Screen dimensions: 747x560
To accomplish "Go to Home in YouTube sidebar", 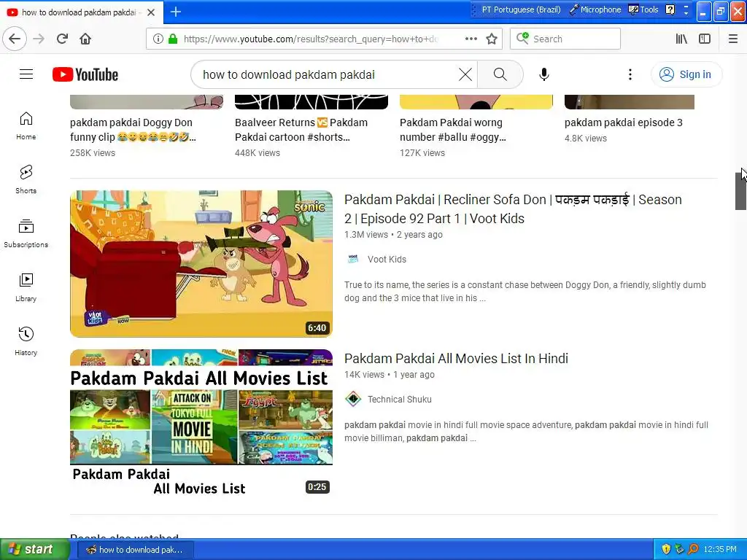I will [x=26, y=125].
